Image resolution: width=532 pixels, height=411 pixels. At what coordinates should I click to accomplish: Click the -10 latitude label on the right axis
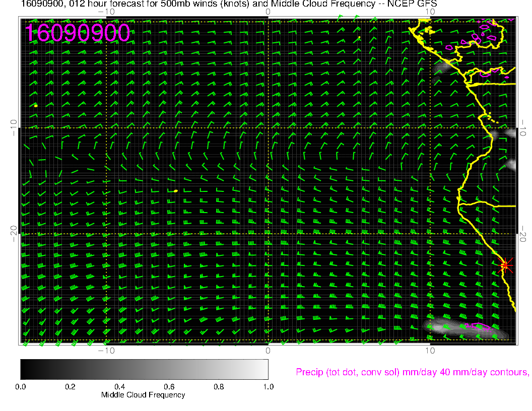(524, 127)
